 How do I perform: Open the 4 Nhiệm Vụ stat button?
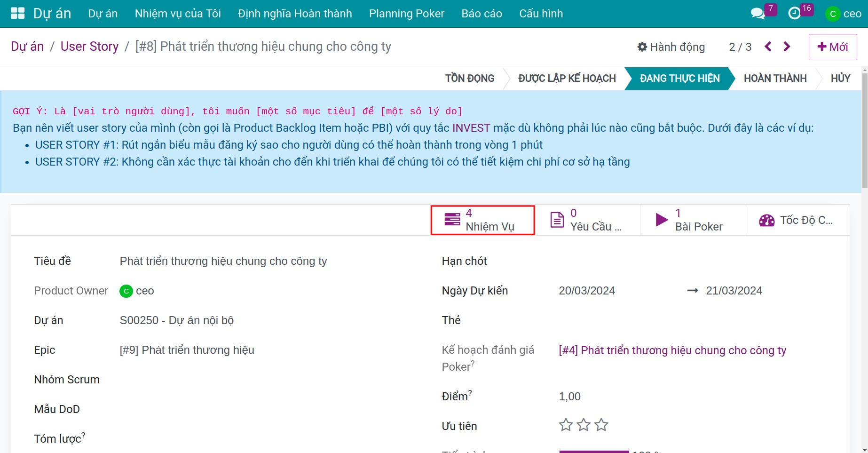(483, 220)
